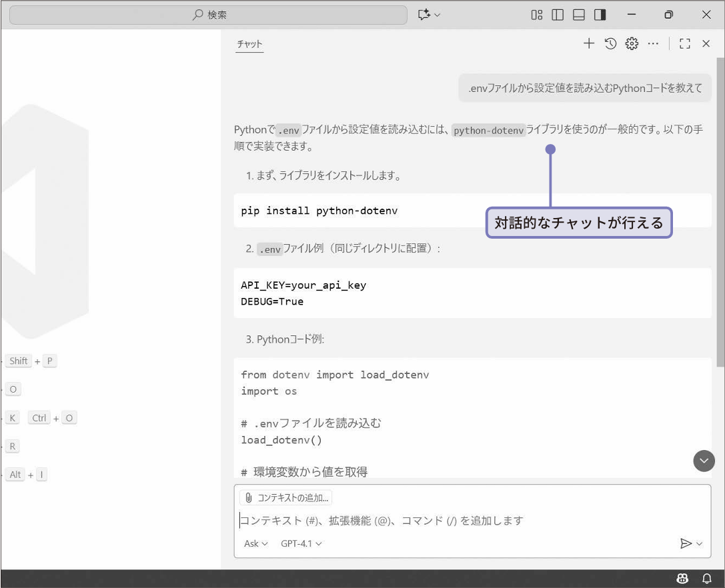The width and height of the screenshot is (725, 588).
Task: Open the chat more actions menu
Action: [x=653, y=43]
